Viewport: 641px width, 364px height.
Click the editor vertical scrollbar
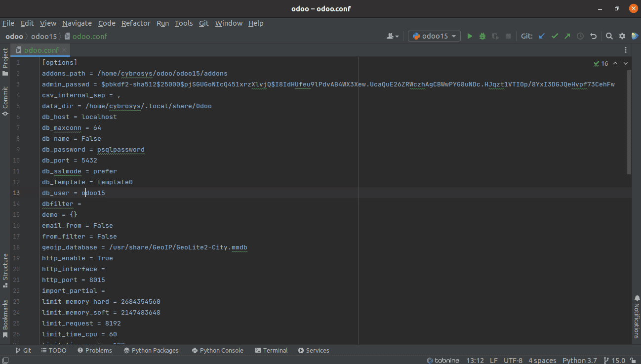click(x=629, y=122)
